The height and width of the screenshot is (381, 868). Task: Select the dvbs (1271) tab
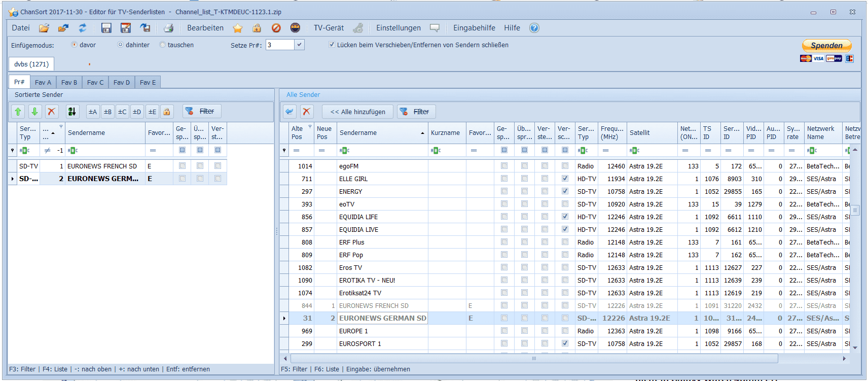(x=31, y=64)
